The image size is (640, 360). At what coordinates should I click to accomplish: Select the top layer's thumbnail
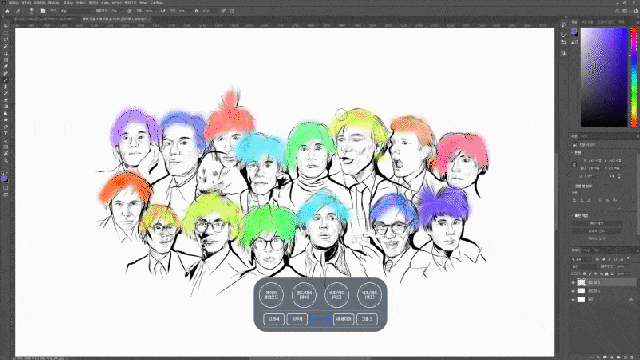pyautogui.click(x=582, y=282)
